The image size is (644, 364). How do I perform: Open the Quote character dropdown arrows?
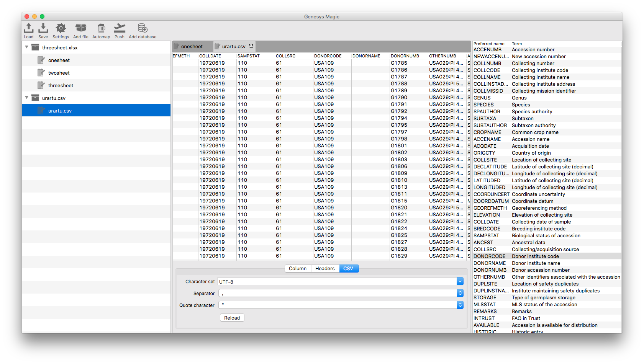460,305
